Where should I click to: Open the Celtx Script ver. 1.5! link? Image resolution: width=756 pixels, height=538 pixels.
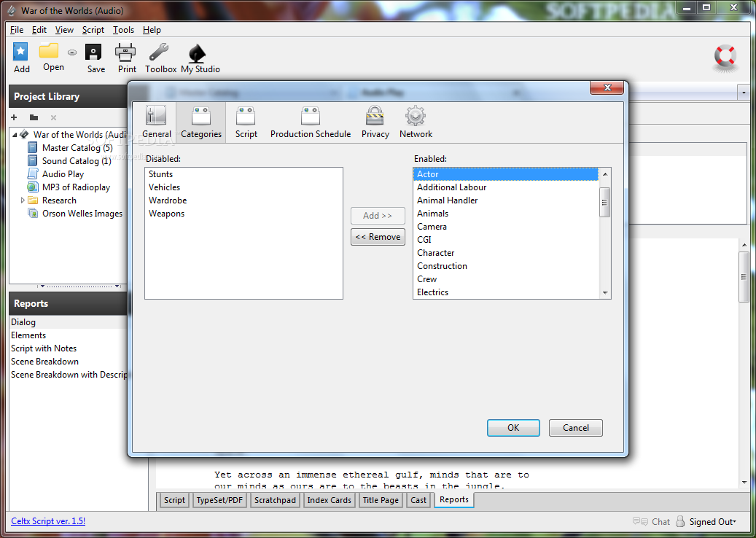[48, 521]
